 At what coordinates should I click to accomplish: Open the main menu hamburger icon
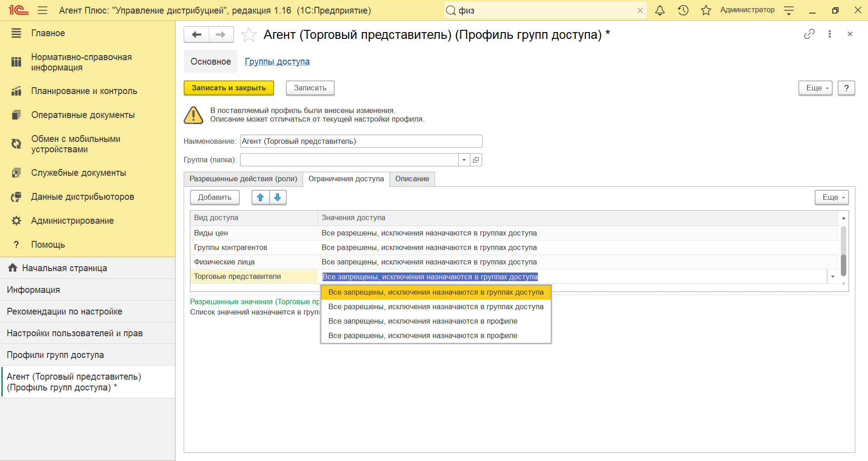tap(43, 10)
